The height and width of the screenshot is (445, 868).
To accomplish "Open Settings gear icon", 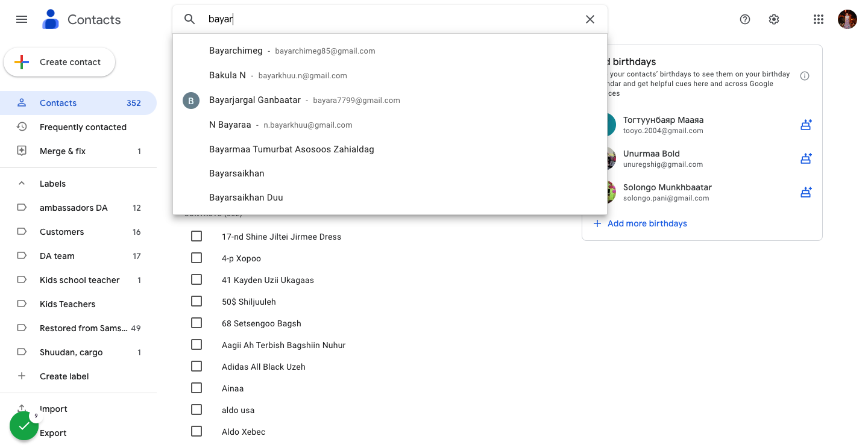I will (x=774, y=19).
